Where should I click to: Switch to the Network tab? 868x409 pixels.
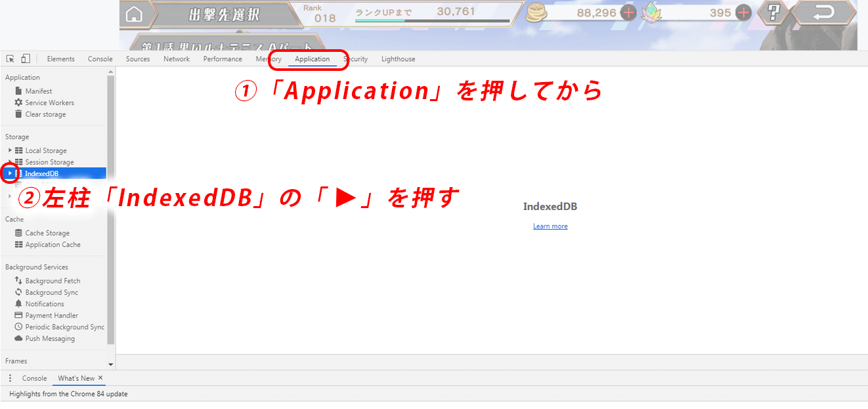click(x=177, y=59)
